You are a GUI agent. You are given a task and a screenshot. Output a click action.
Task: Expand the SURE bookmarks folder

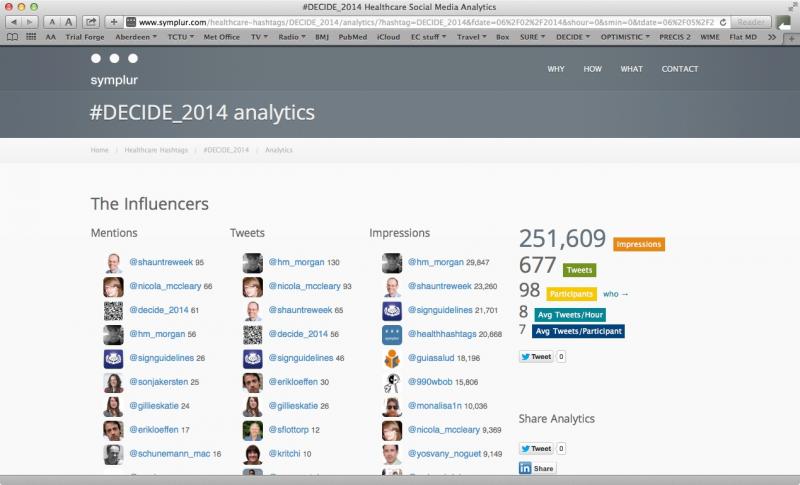tap(533, 37)
